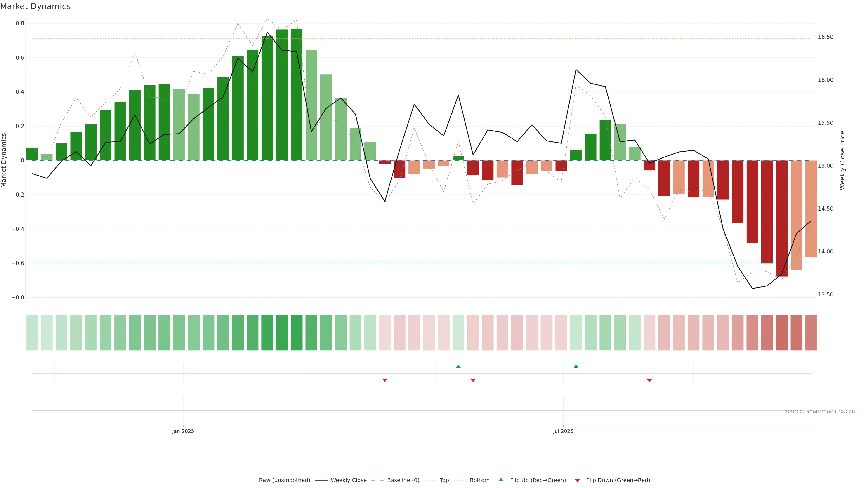Click the last red heat strip cell
Screen dimensions: 868x488
point(811,333)
